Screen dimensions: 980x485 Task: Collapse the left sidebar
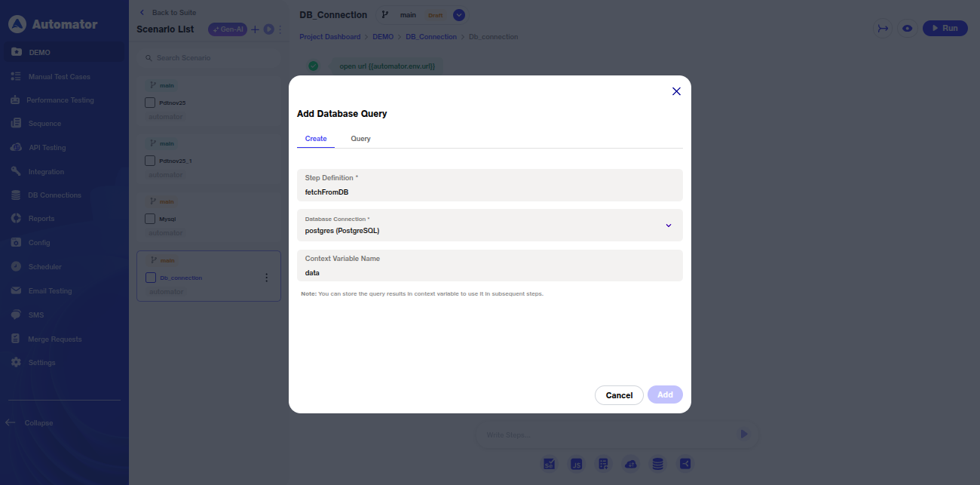coord(30,423)
